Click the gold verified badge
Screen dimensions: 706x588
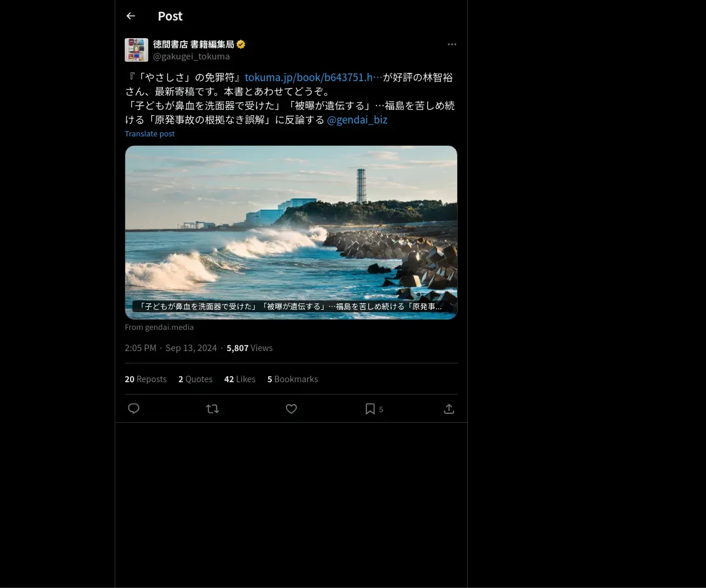(x=241, y=44)
